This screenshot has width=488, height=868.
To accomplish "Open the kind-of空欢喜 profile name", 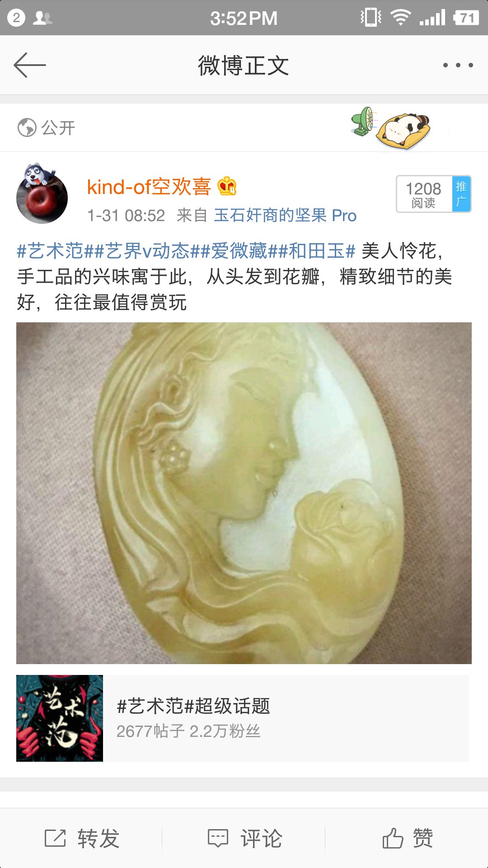I will coord(149,187).
